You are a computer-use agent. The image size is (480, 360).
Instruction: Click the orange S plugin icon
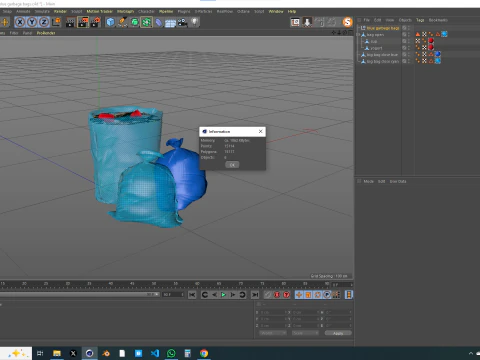347,22
